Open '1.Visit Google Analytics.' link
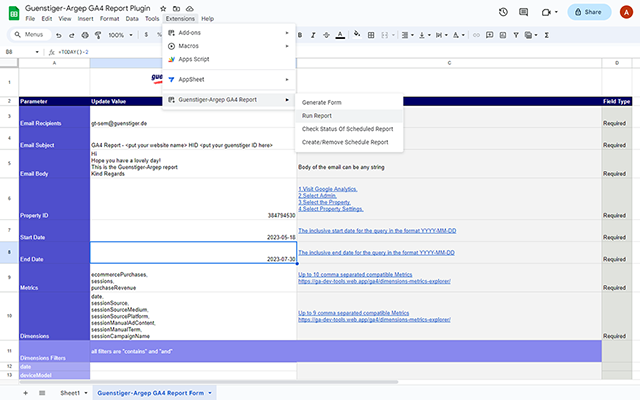 coord(328,189)
